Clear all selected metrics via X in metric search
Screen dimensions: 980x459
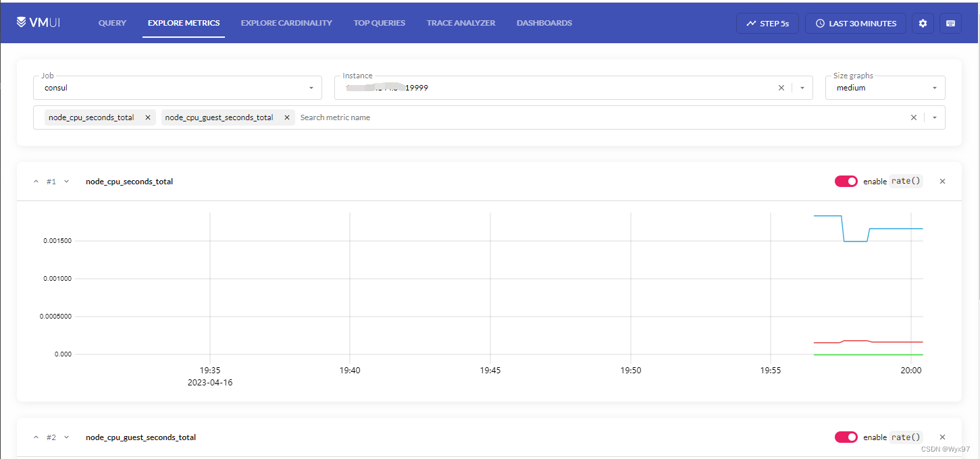(x=913, y=117)
